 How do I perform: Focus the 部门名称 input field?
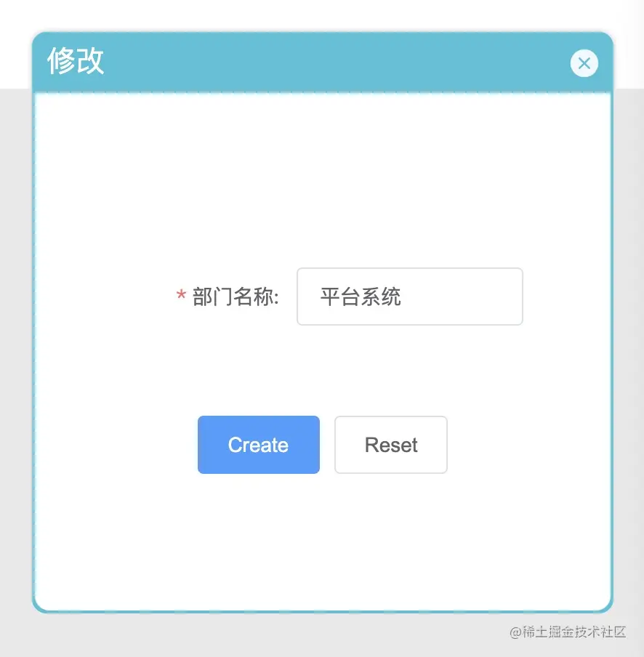pyautogui.click(x=410, y=297)
